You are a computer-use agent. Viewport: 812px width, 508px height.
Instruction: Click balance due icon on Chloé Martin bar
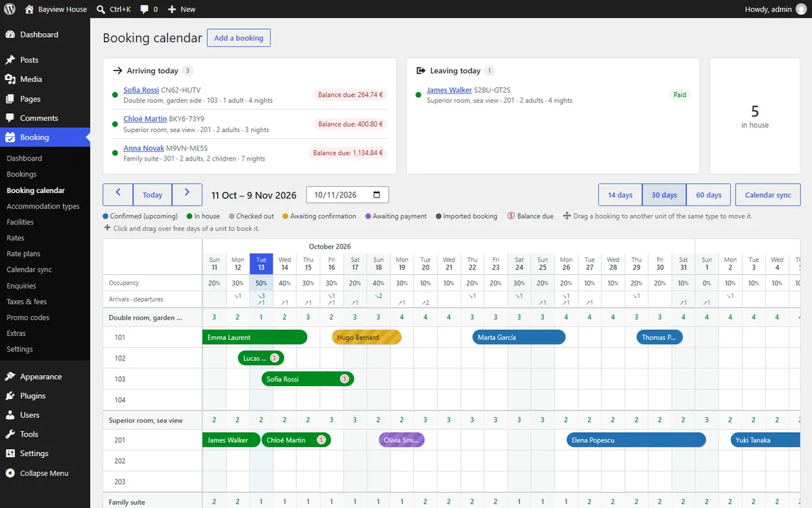tap(321, 440)
